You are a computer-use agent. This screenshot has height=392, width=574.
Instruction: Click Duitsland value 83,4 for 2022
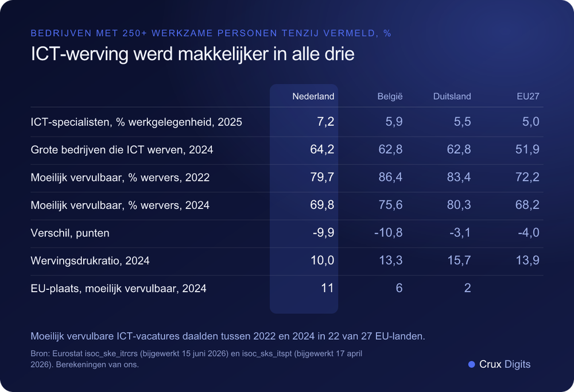[x=459, y=177]
